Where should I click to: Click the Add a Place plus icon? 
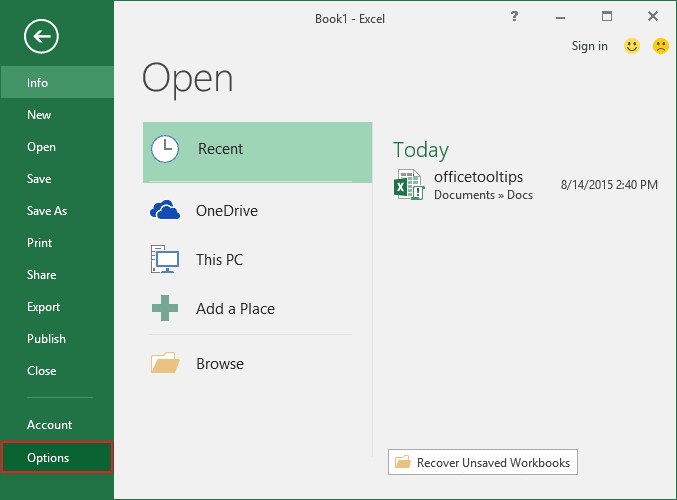[165, 309]
